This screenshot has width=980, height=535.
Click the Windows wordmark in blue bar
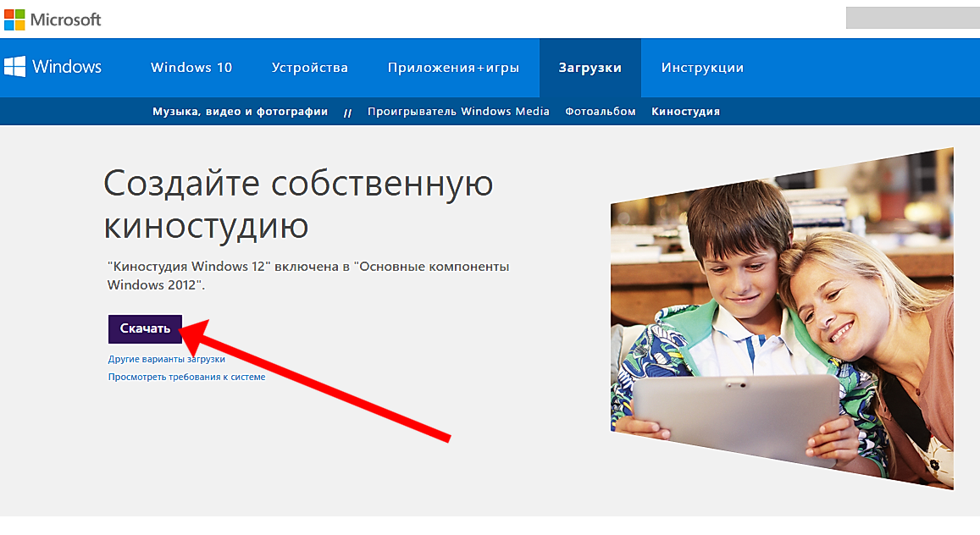tap(67, 68)
